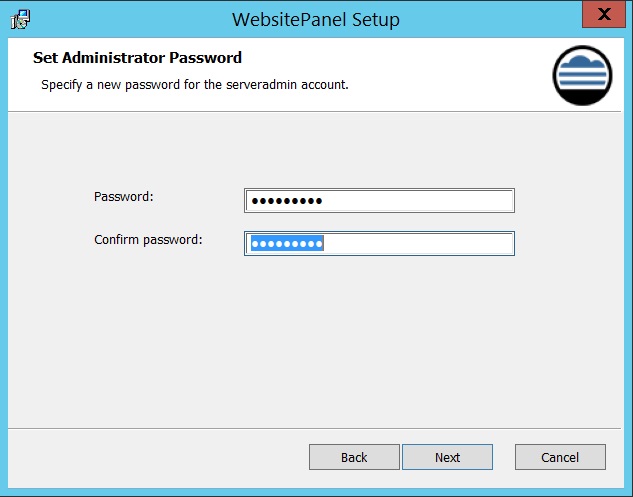Click the serveradmin account instruction text

pos(195,85)
